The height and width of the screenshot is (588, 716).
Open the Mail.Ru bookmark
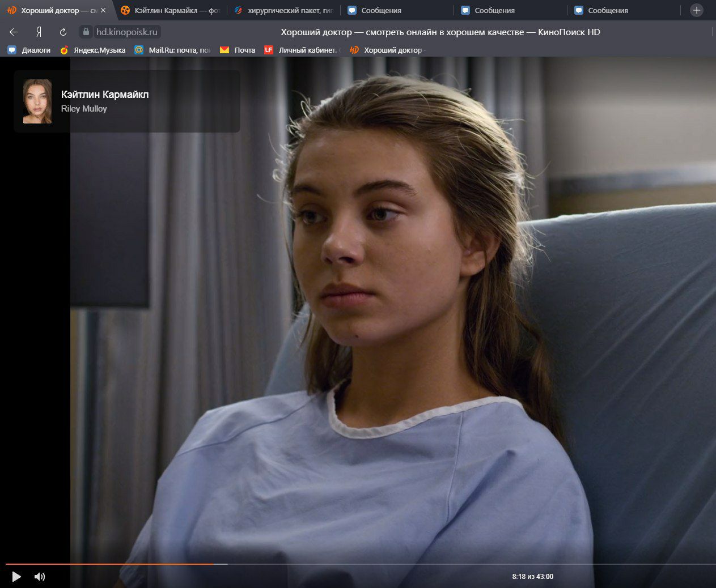click(172, 50)
